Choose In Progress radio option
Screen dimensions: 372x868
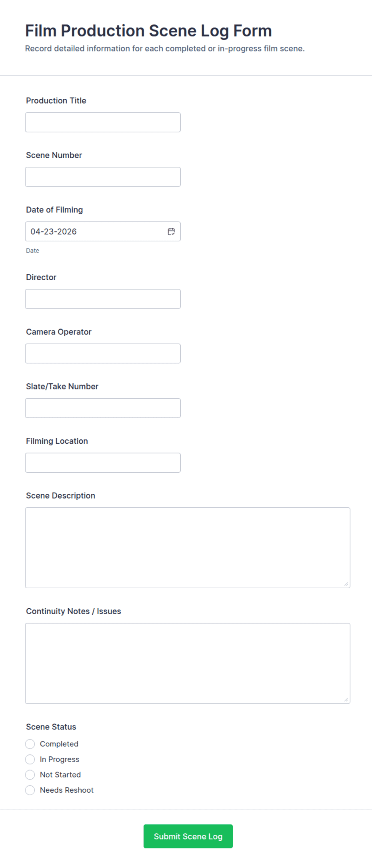(30, 759)
